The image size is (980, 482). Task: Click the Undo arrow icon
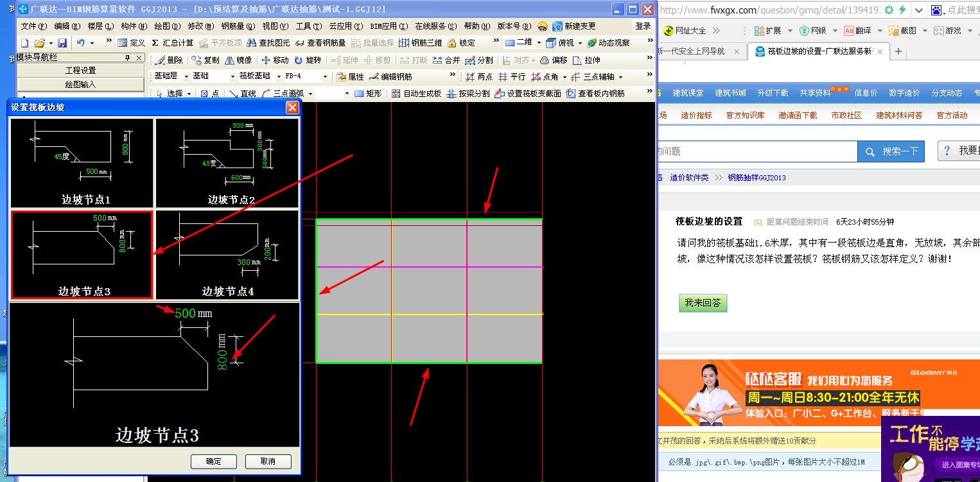(x=81, y=43)
